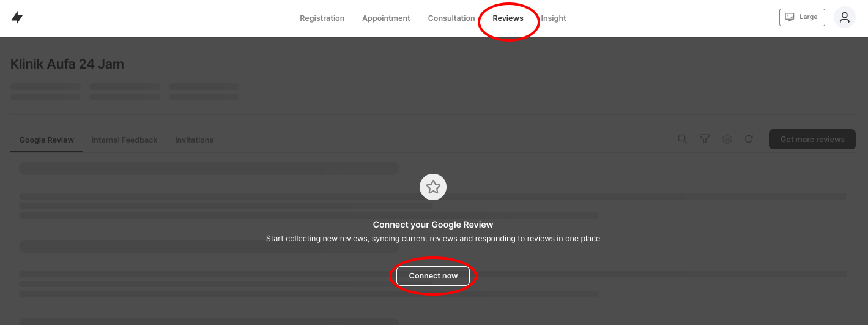
Task: Click the Large display size button
Action: [802, 17]
